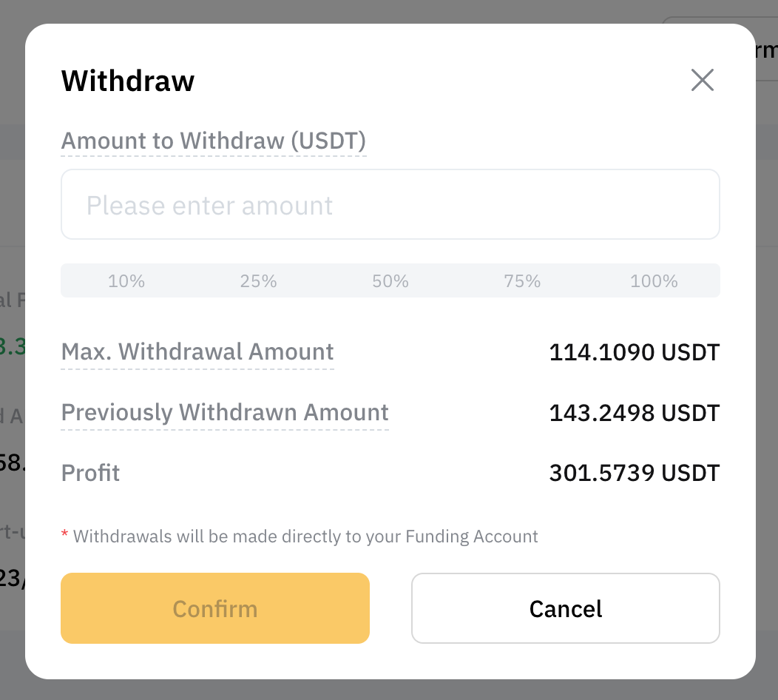Click the Profit label
778x700 pixels.
tap(90, 473)
